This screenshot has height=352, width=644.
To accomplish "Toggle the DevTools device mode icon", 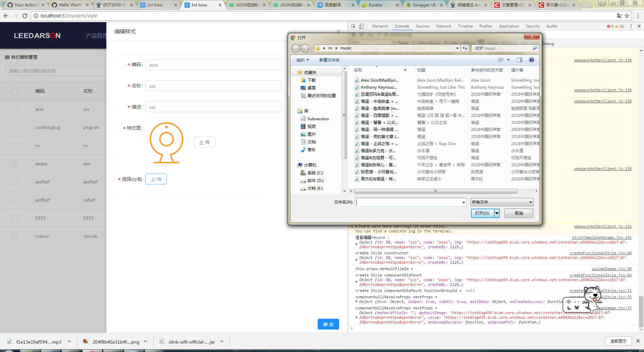I will 362,26.
